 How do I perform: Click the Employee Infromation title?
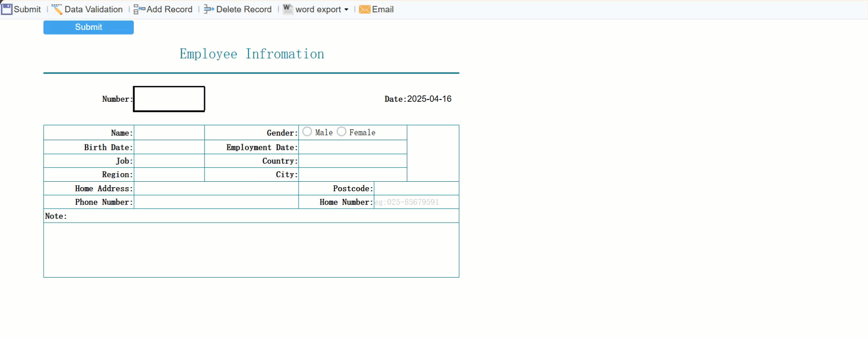coord(252,54)
